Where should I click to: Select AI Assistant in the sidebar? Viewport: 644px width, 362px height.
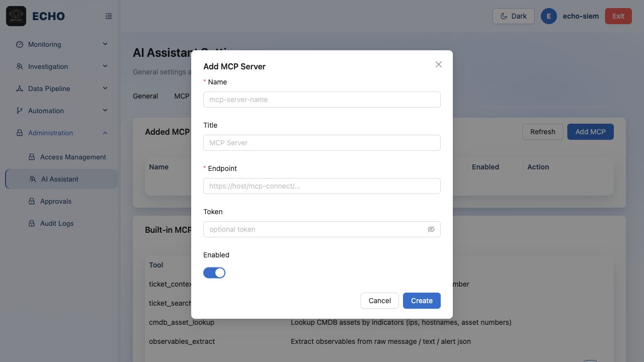coord(61,179)
